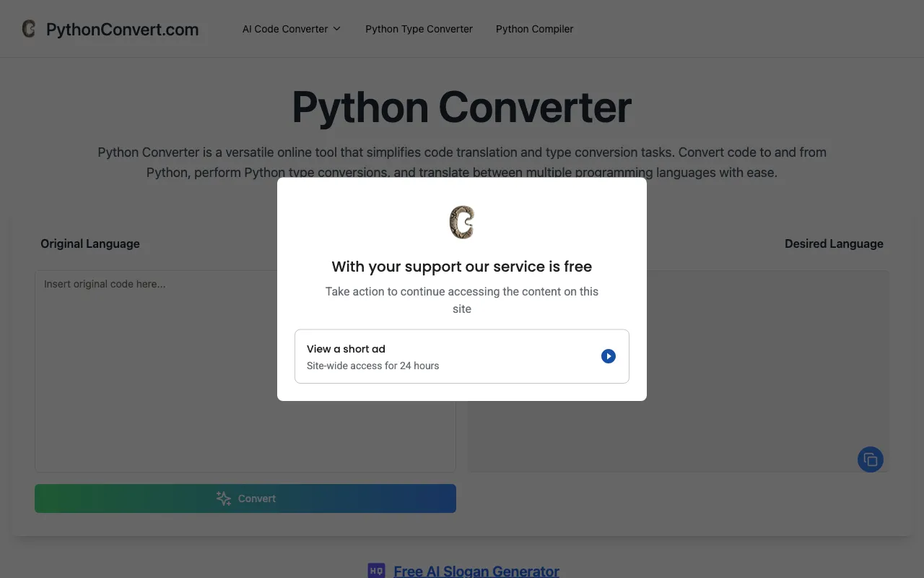Image resolution: width=924 pixels, height=578 pixels.
Task: Click the Python Converter page heading
Action: 462,107
